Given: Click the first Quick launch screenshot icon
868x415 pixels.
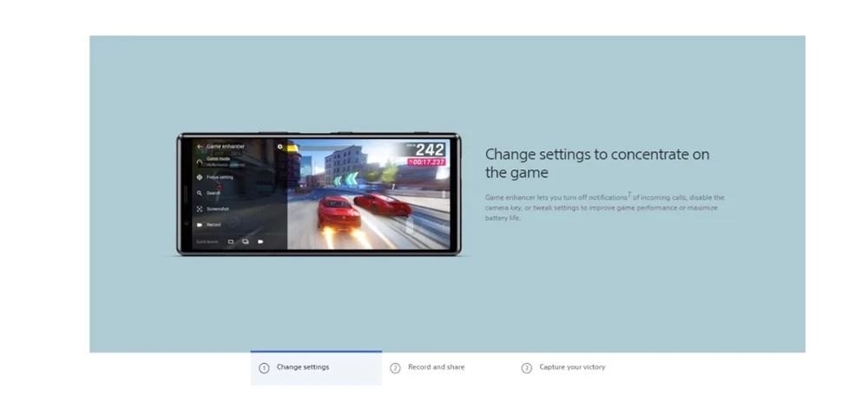Looking at the screenshot, I should [231, 242].
